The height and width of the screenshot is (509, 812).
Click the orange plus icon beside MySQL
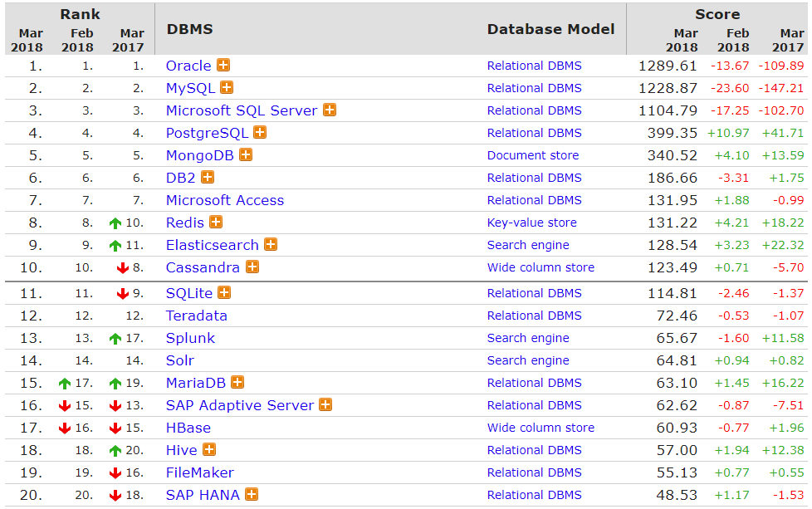pyautogui.click(x=227, y=87)
